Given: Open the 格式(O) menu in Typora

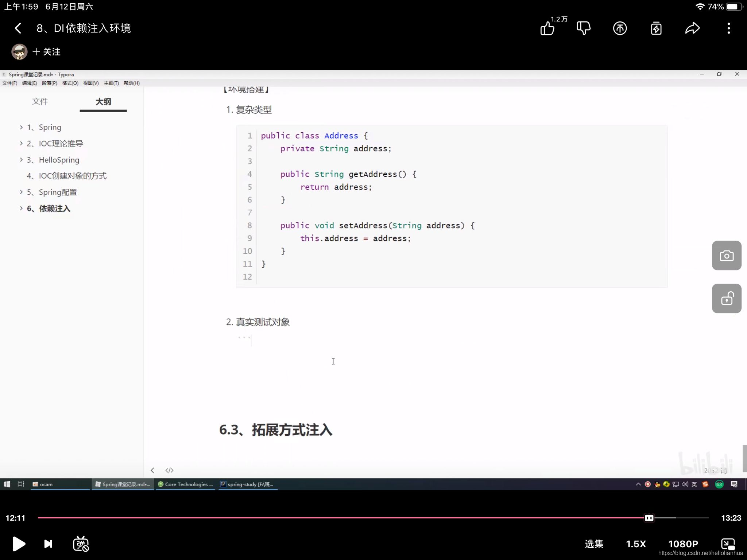Looking at the screenshot, I should tap(70, 83).
